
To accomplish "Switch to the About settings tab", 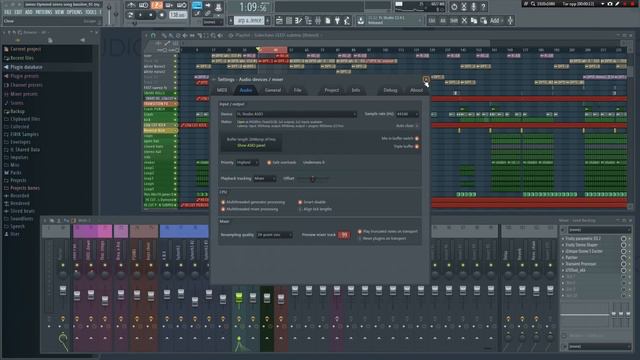I will [416, 90].
